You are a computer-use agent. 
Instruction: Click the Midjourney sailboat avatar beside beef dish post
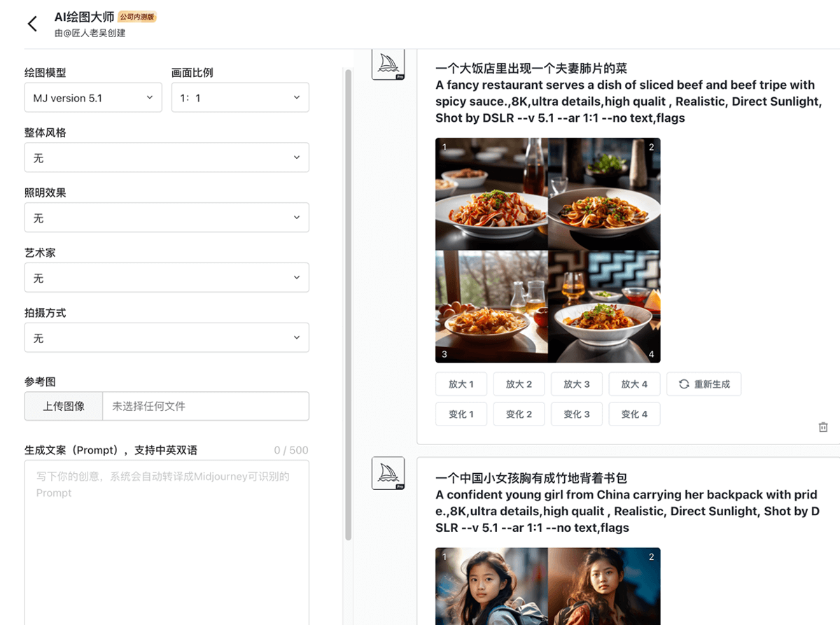pos(388,64)
